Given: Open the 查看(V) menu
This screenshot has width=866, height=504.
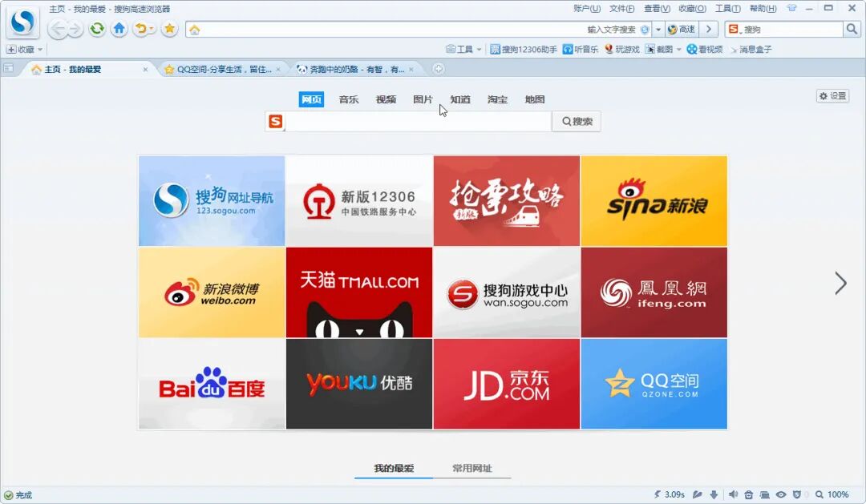Looking at the screenshot, I should click(x=657, y=8).
